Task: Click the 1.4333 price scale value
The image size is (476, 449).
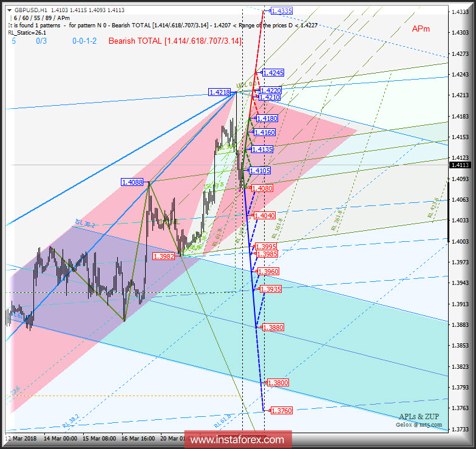Action: coord(460,12)
